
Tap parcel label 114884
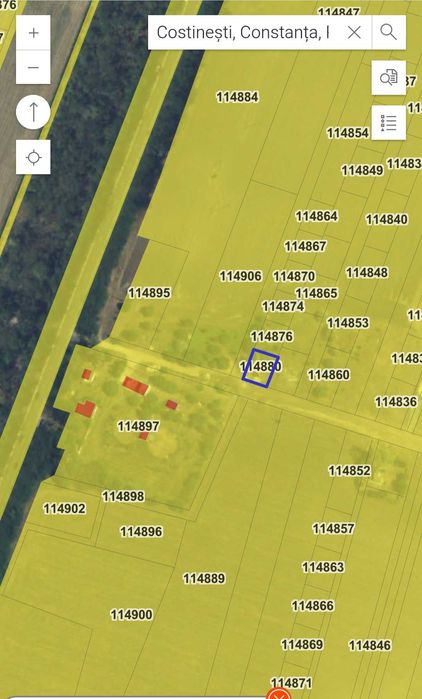coord(238,97)
